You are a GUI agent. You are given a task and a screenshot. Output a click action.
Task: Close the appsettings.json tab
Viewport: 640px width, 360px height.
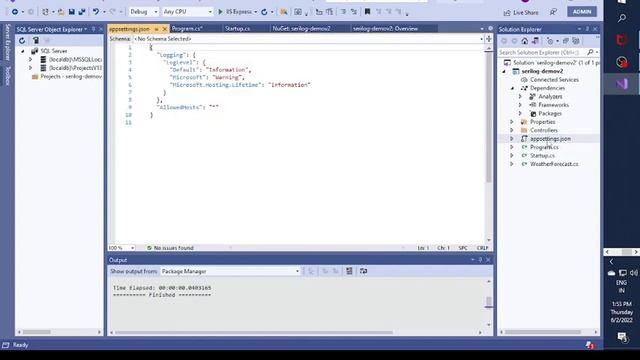165,29
